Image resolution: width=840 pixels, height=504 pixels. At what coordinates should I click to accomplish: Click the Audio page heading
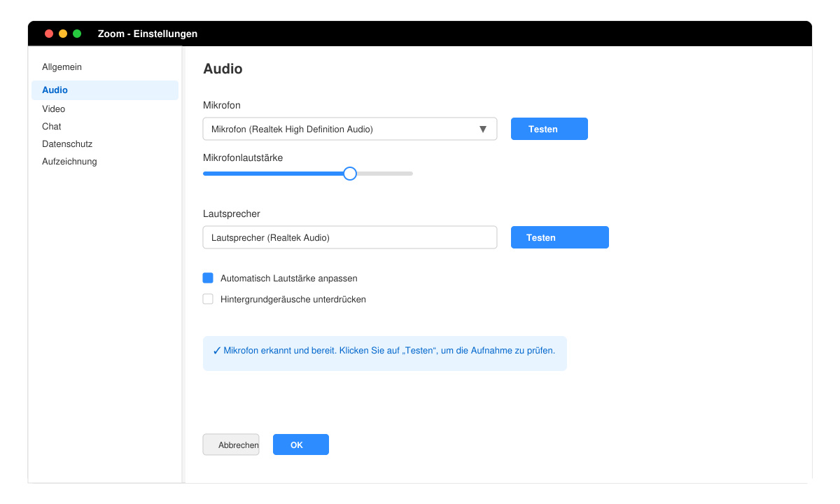point(223,69)
